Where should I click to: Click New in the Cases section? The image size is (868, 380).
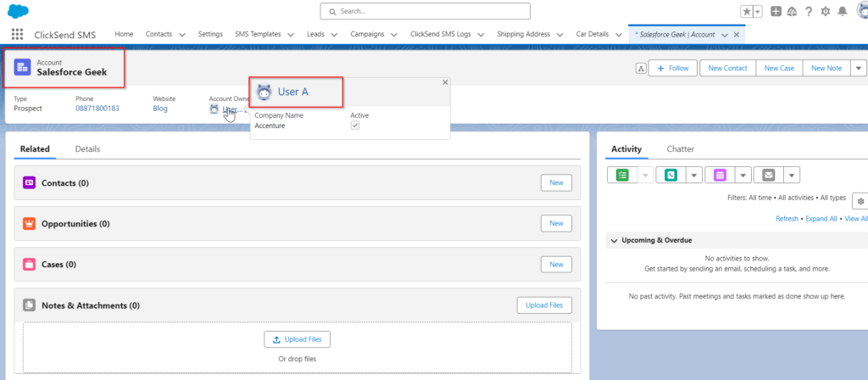click(x=556, y=265)
